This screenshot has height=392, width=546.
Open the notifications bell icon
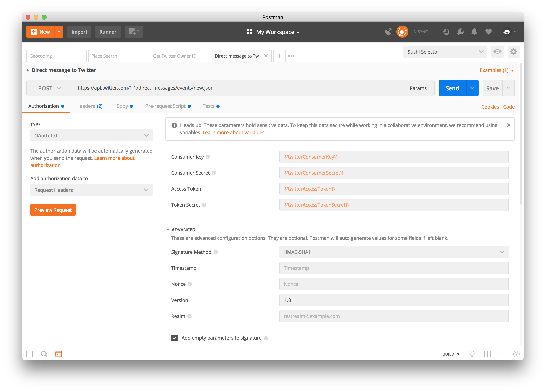tap(474, 32)
